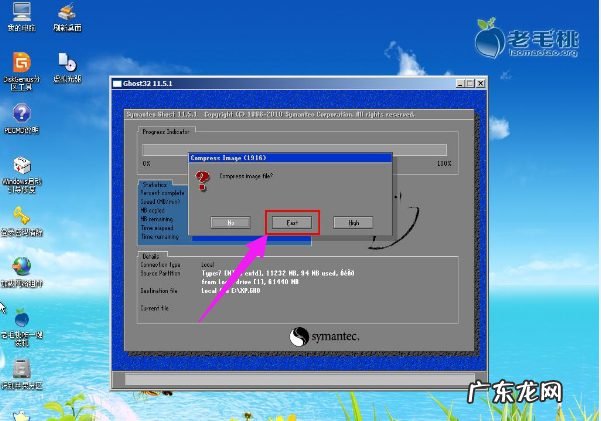Image resolution: width=601 pixels, height=421 pixels.
Task: Open the blue peach one-key install icon
Action: (21, 318)
